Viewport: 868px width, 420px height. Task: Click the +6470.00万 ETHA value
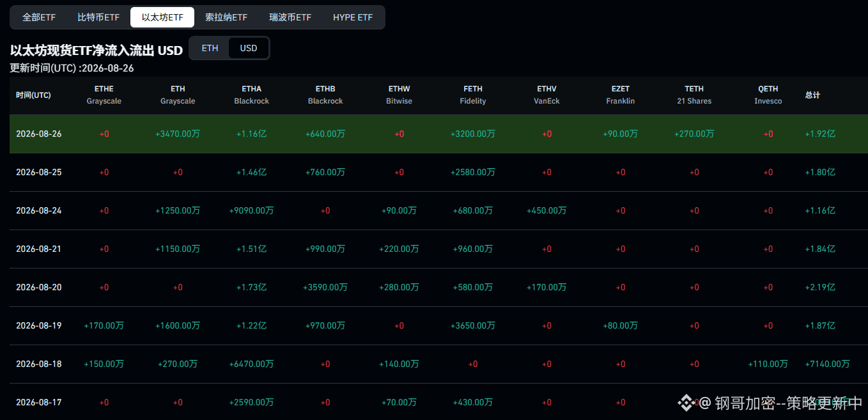[252, 364]
